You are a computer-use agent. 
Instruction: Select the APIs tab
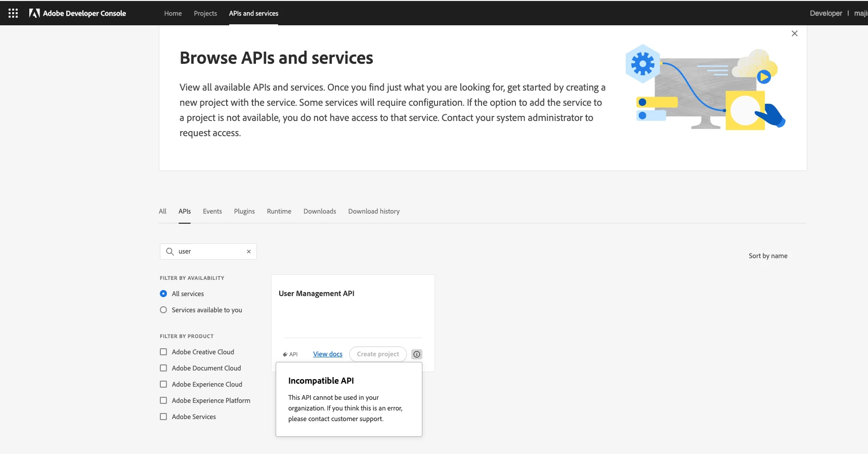[185, 212]
